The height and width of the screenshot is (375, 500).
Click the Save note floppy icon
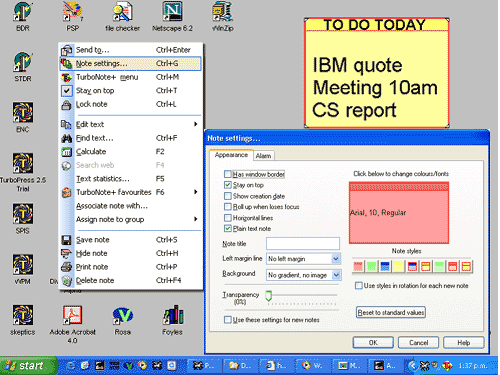point(66,240)
